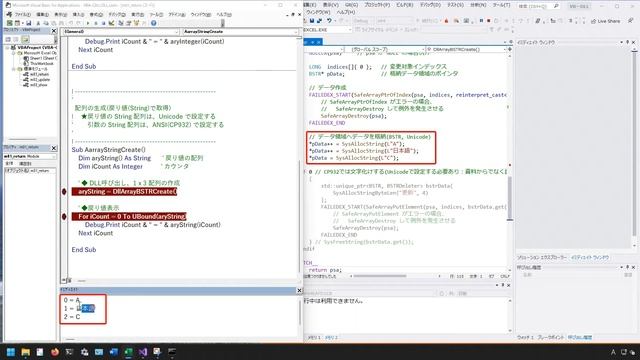Open the グローバル スコープ dropdown
This screenshot has width=640, height=360.
point(384,49)
